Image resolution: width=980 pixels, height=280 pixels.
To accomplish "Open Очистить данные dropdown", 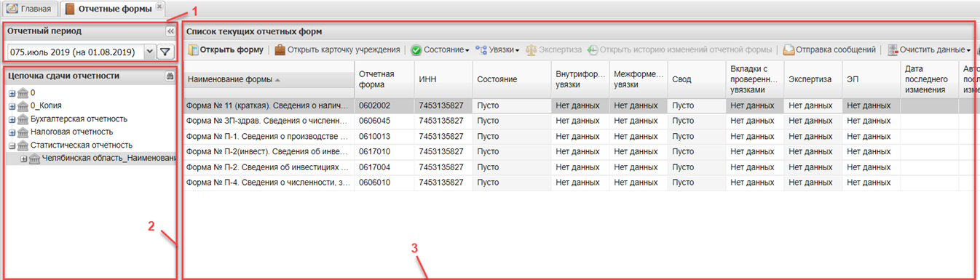I will [929, 50].
